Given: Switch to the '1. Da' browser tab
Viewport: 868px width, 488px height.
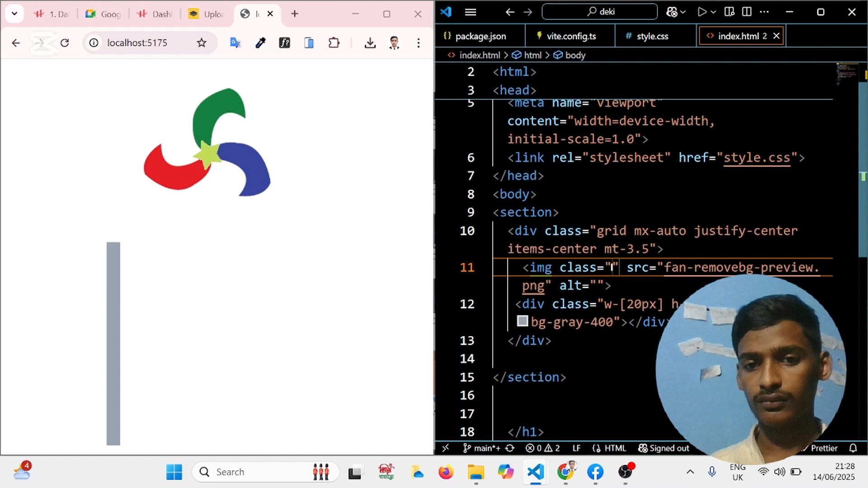Looking at the screenshot, I should (52, 14).
